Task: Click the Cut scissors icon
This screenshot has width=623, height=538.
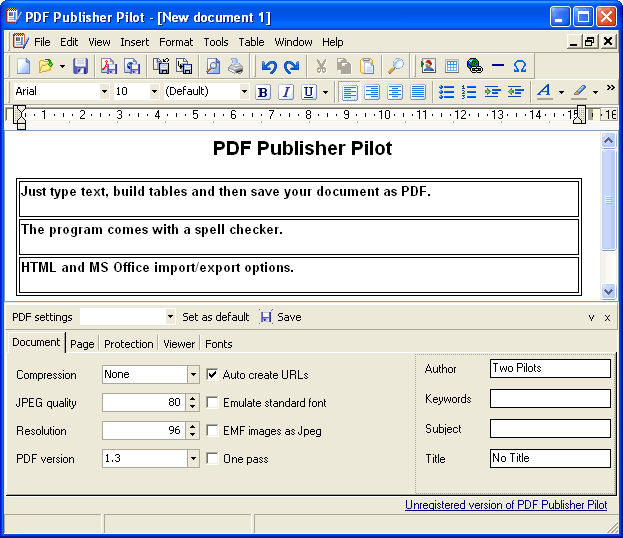Action: (321, 66)
